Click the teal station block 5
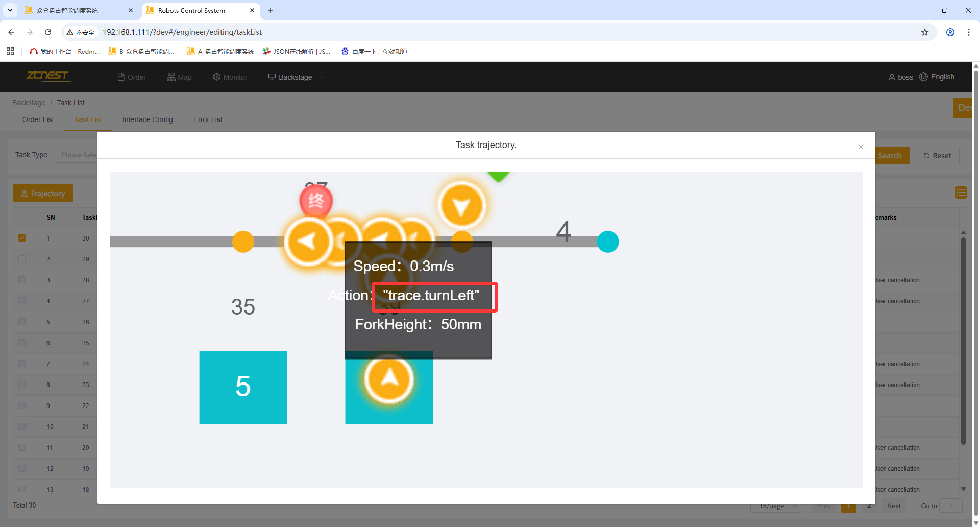 coord(243,387)
